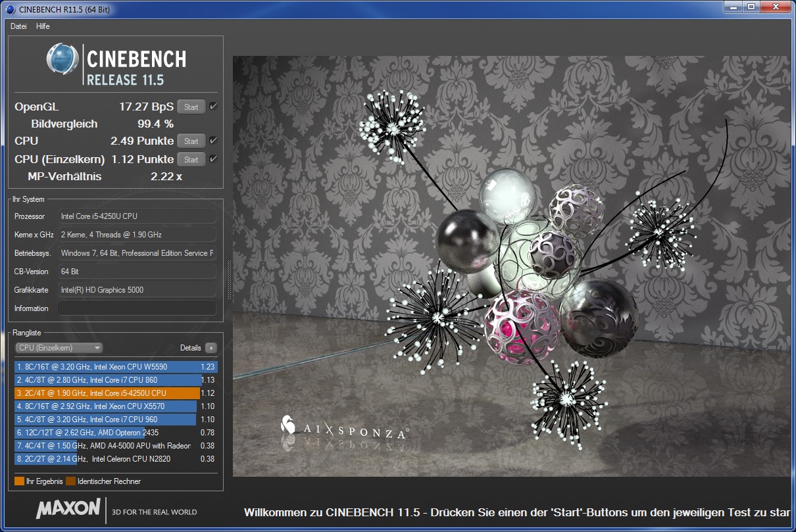
Task: Click the Grafikkarte HD Graphics 5000 field
Action: 137,290
